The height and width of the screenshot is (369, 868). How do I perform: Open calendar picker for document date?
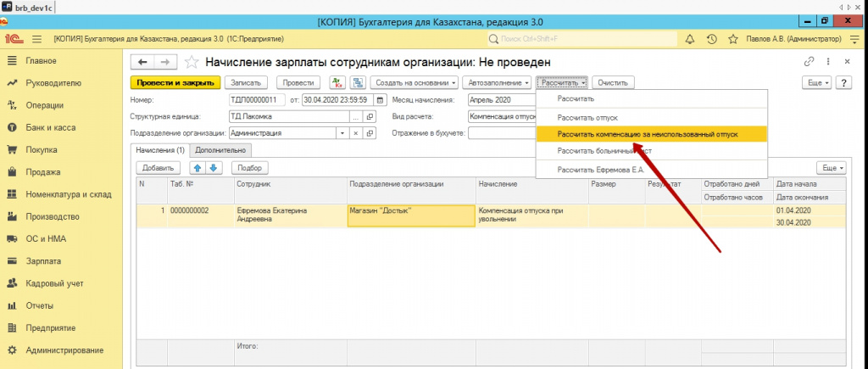(380, 100)
